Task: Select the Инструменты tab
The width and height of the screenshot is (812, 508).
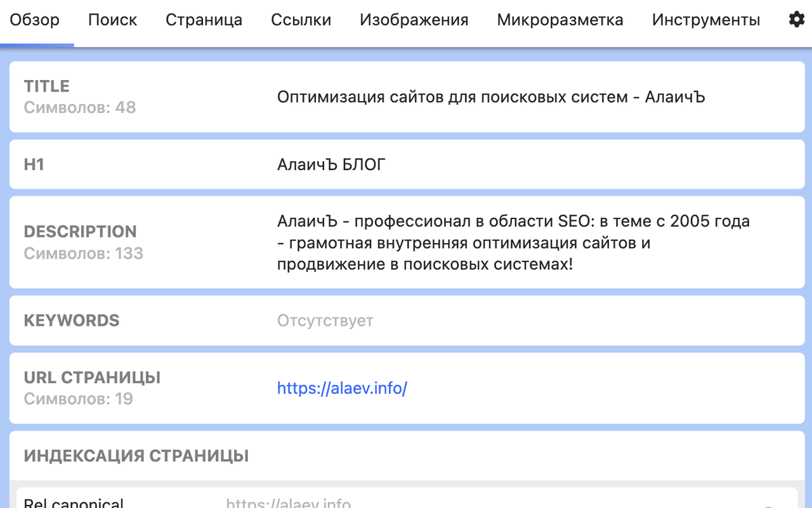Action: [706, 20]
